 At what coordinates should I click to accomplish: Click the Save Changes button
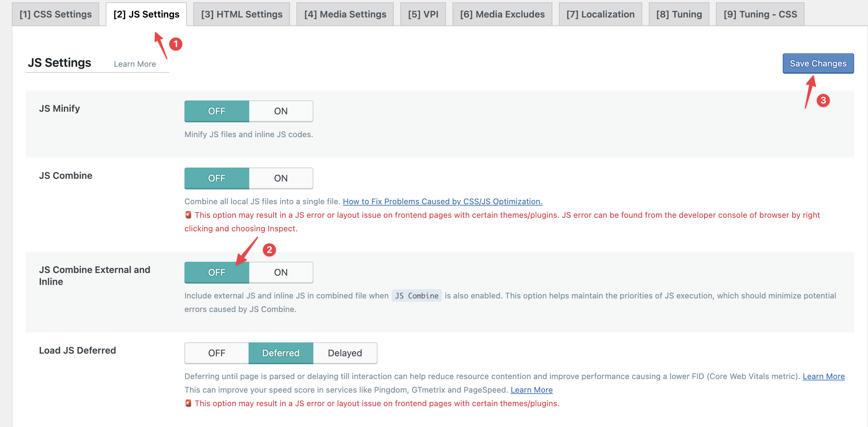coord(817,63)
